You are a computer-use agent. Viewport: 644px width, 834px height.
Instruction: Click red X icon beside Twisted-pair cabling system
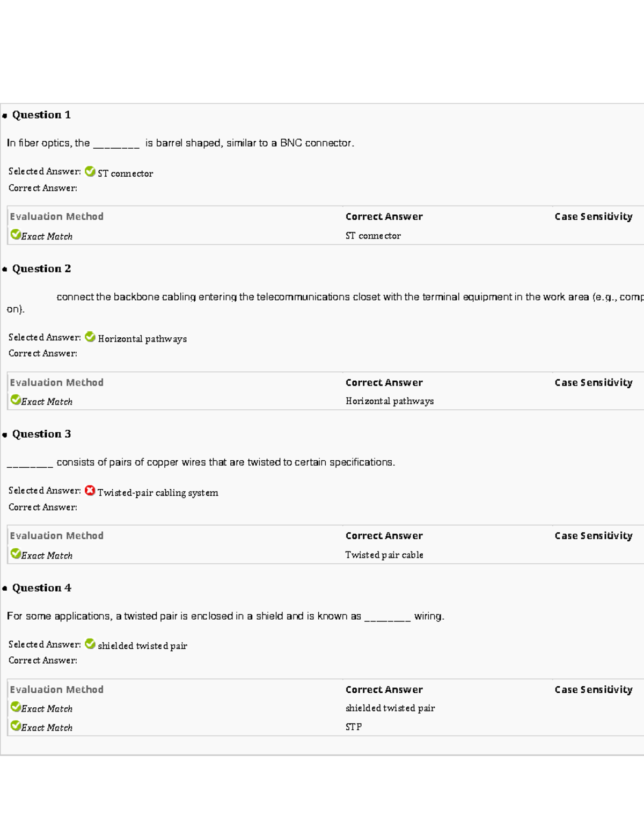tap(90, 491)
